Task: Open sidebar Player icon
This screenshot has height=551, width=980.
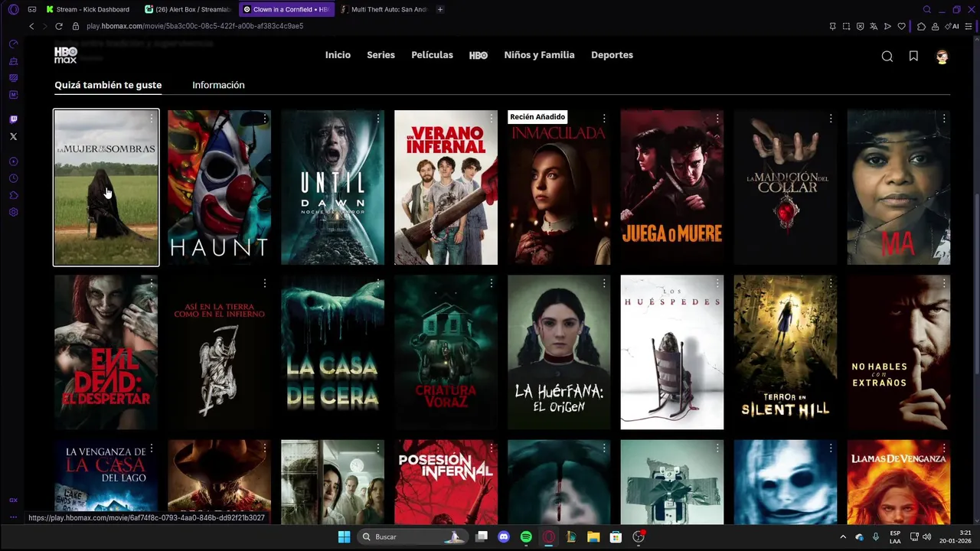Action: pyautogui.click(x=13, y=161)
